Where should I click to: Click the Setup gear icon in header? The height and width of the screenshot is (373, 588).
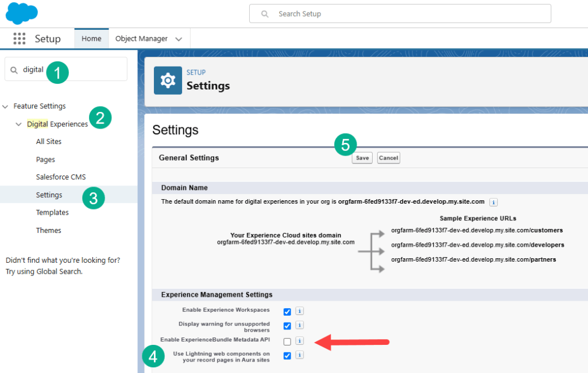click(x=168, y=80)
